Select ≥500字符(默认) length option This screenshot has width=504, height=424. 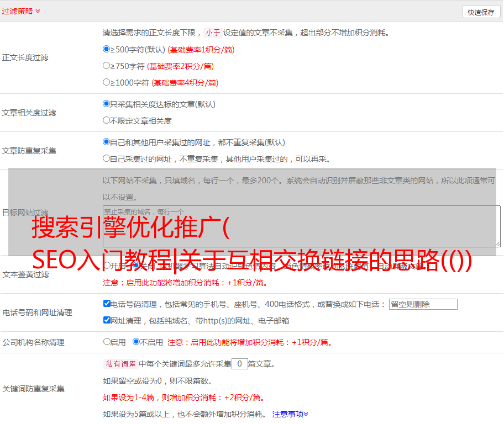(107, 49)
